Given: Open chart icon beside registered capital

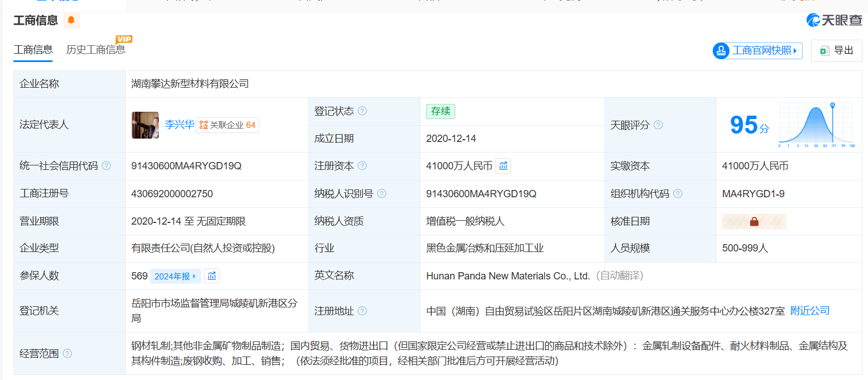Looking at the screenshot, I should pos(503,166).
